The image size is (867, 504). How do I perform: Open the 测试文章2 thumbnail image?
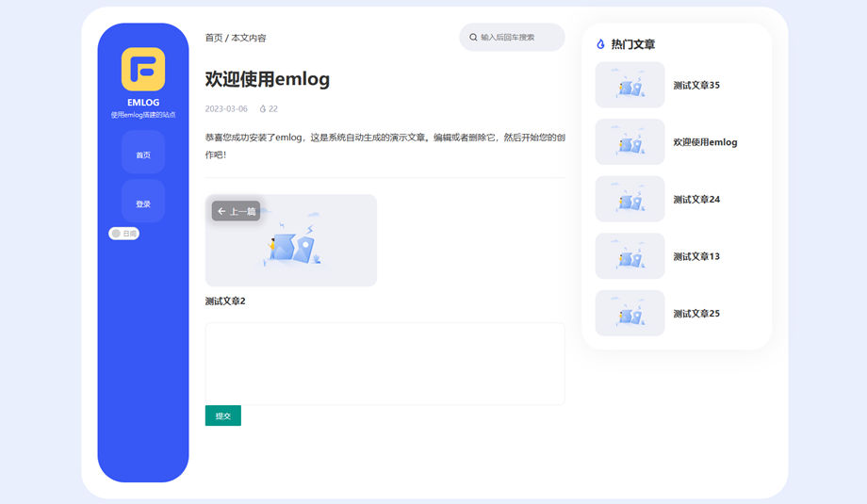(291, 240)
